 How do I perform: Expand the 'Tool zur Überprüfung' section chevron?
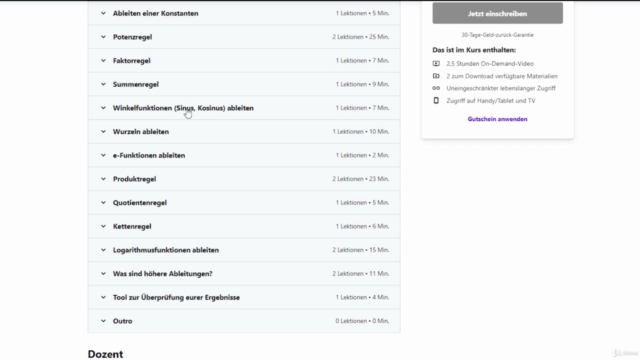coord(103,298)
